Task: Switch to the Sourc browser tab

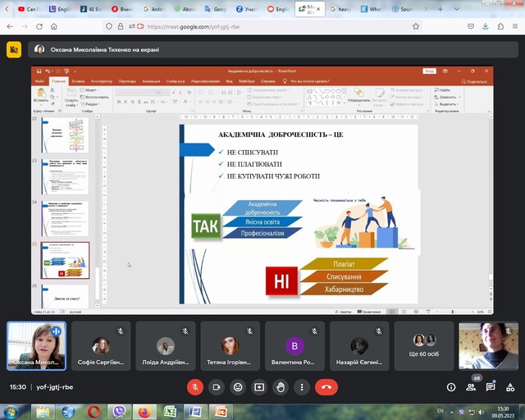Action: 404,9
